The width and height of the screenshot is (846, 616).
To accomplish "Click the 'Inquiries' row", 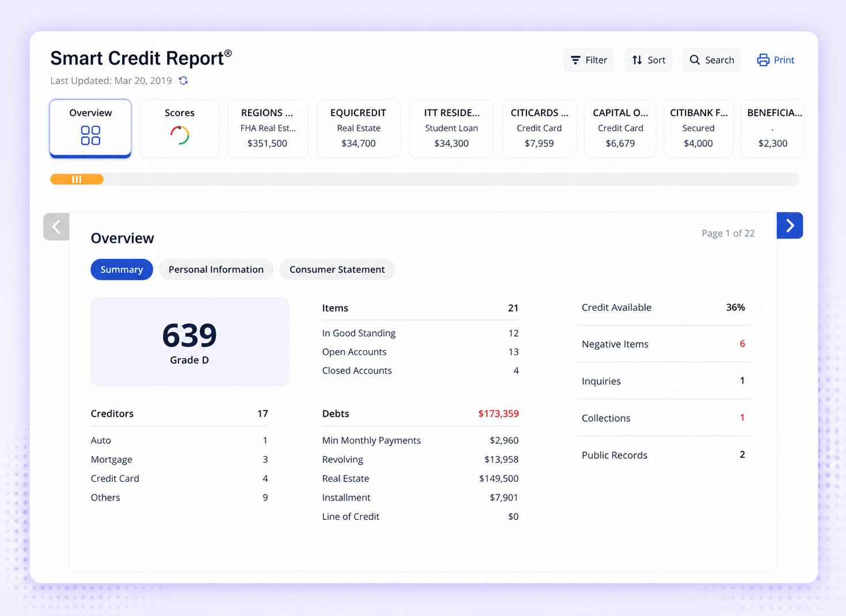I will [664, 381].
